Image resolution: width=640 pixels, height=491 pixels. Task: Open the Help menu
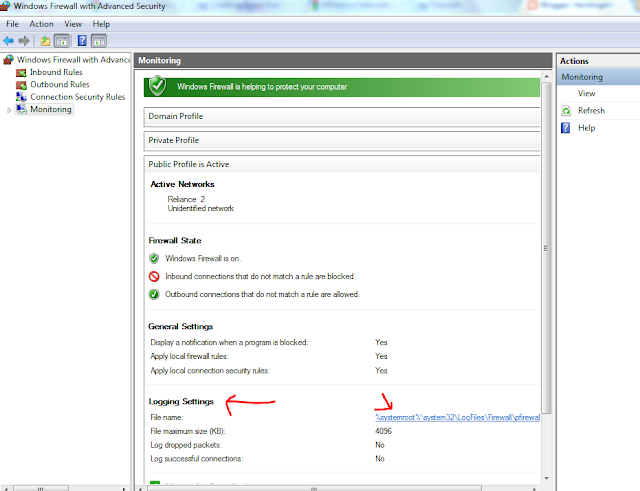coord(101,24)
